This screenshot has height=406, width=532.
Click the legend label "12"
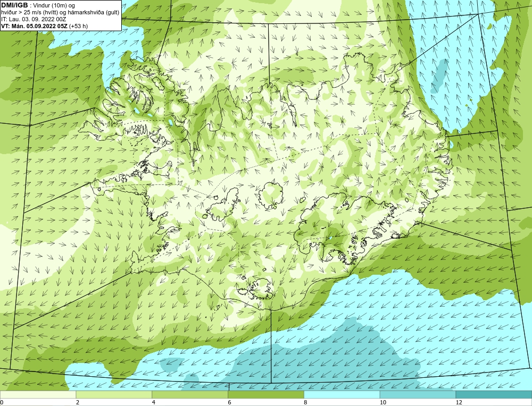[459, 402]
